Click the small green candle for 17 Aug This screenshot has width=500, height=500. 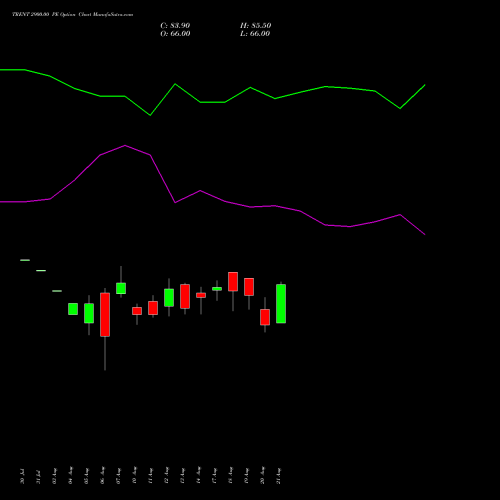(217, 289)
